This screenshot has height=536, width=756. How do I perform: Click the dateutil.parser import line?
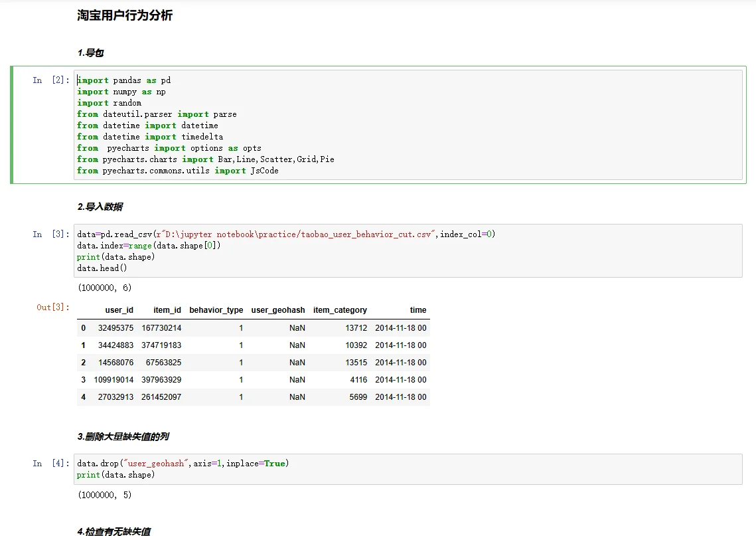click(x=157, y=114)
